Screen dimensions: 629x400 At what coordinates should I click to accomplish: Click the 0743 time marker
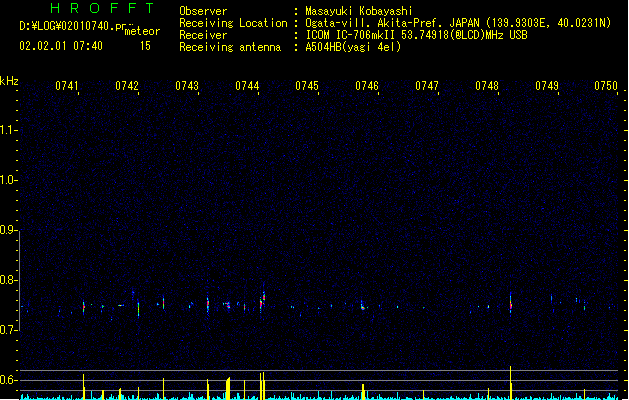pos(187,86)
